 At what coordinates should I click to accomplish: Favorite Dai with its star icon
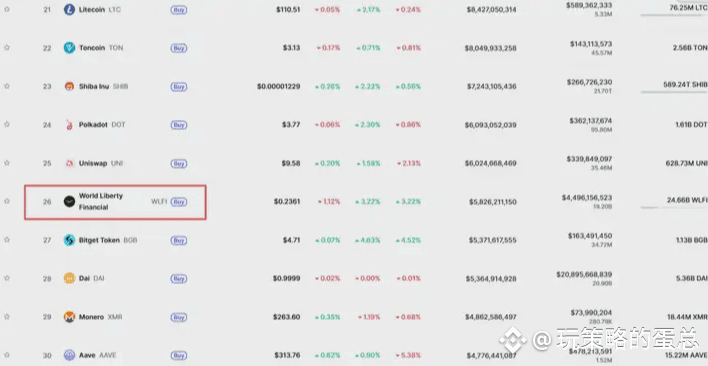point(7,278)
